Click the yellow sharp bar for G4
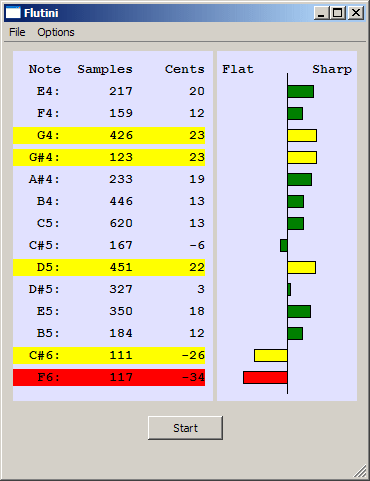The height and width of the screenshot is (481, 370). tap(302, 136)
